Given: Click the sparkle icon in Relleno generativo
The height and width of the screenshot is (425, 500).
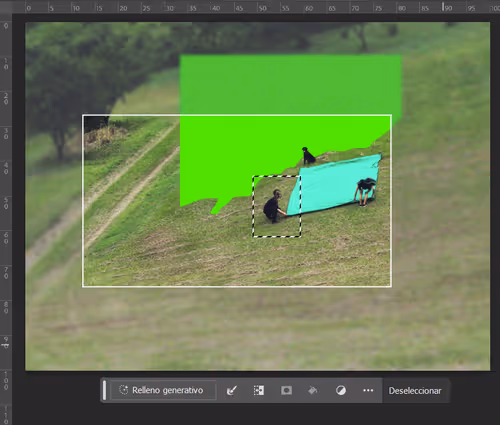Looking at the screenshot, I should pos(124,390).
